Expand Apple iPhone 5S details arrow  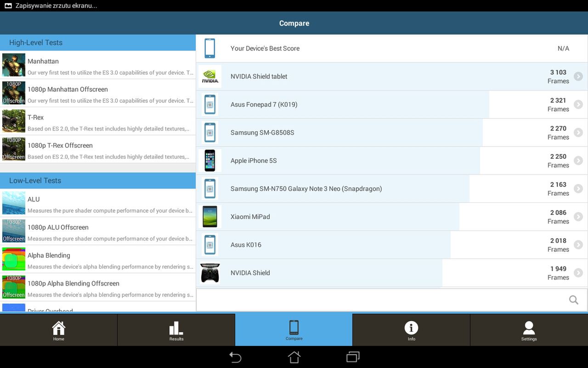(578, 161)
